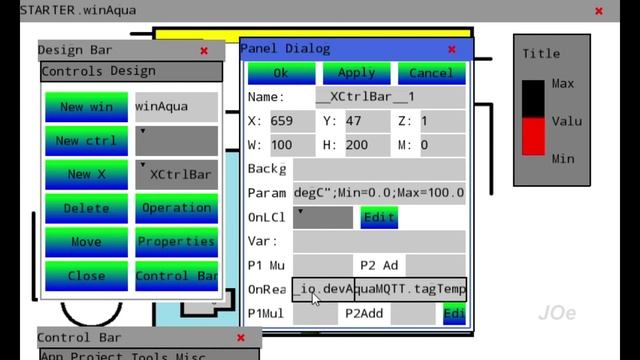Close the Panel Dialog window

(x=452, y=49)
